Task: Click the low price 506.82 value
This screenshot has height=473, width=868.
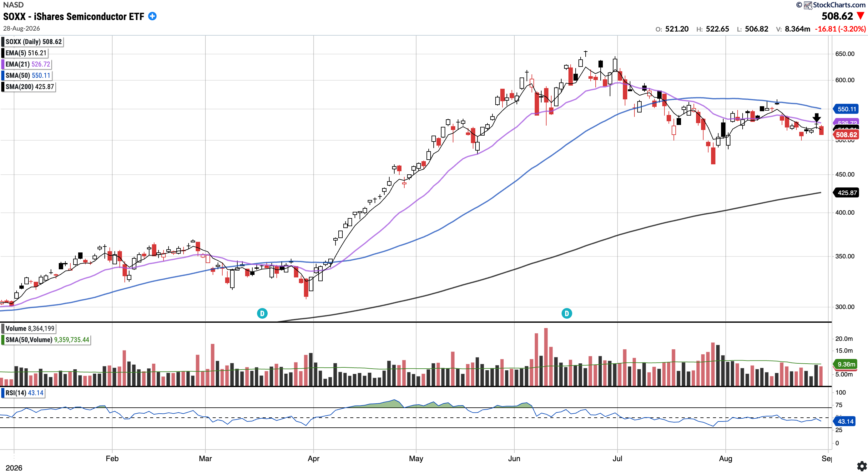Action: coord(756,29)
